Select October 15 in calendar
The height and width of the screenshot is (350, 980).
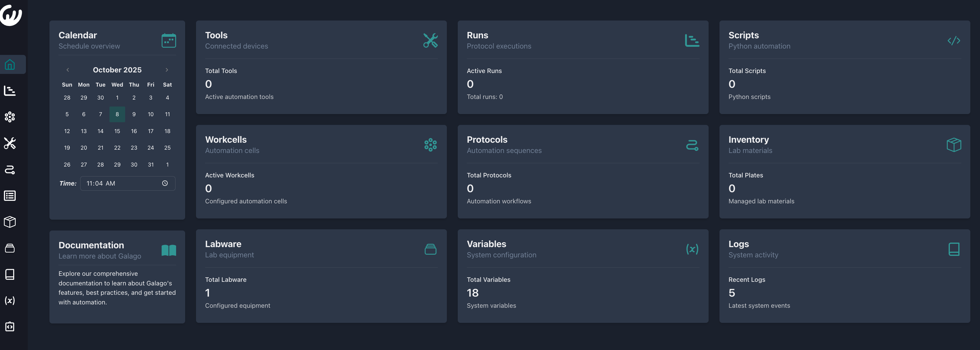point(117,131)
